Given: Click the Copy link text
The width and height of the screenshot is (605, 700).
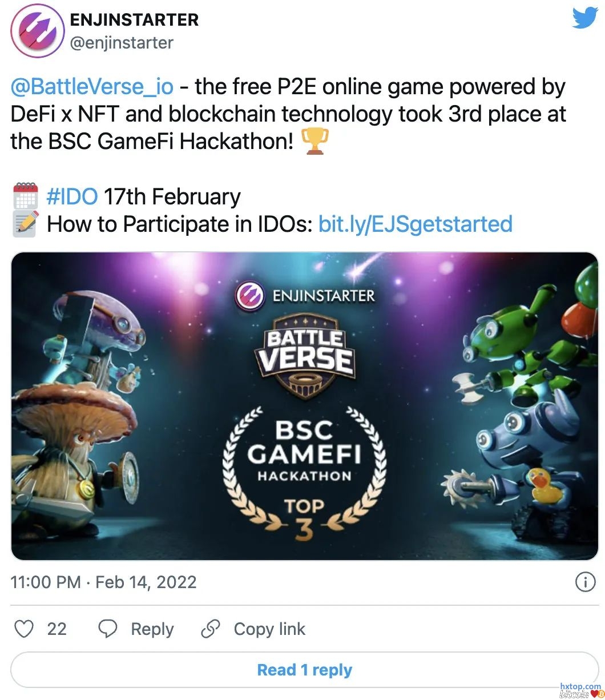Looking at the screenshot, I should (269, 629).
